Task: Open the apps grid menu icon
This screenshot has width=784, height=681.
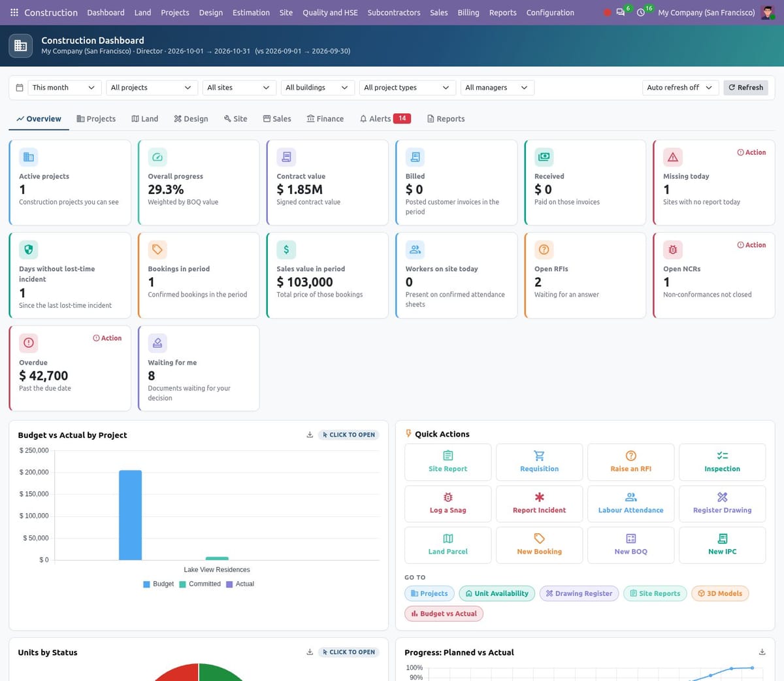Action: [14, 12]
